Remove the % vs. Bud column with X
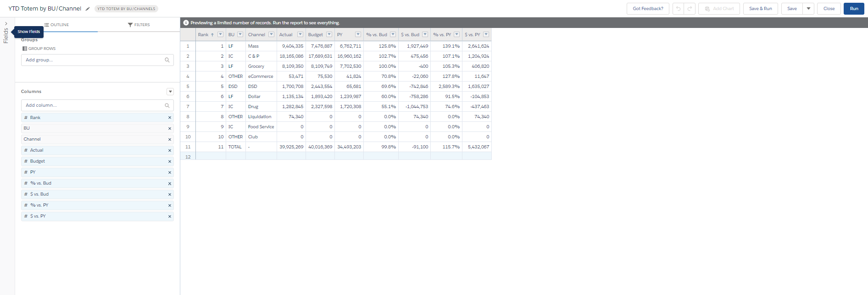 (170, 184)
